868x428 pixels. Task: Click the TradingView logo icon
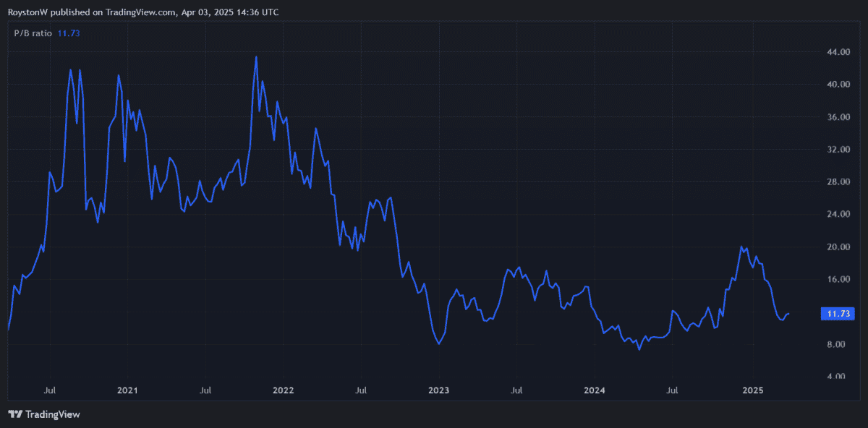pyautogui.click(x=15, y=414)
